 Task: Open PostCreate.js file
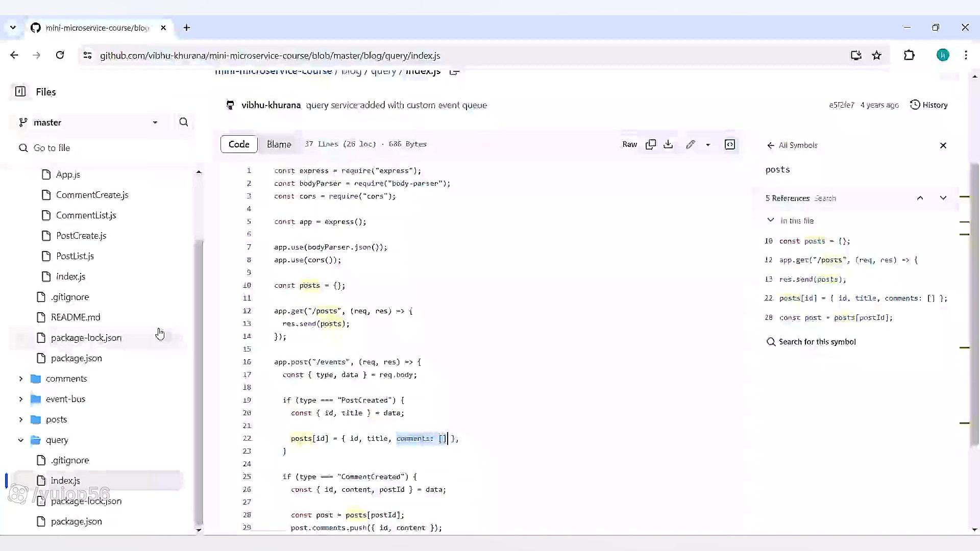click(x=81, y=236)
